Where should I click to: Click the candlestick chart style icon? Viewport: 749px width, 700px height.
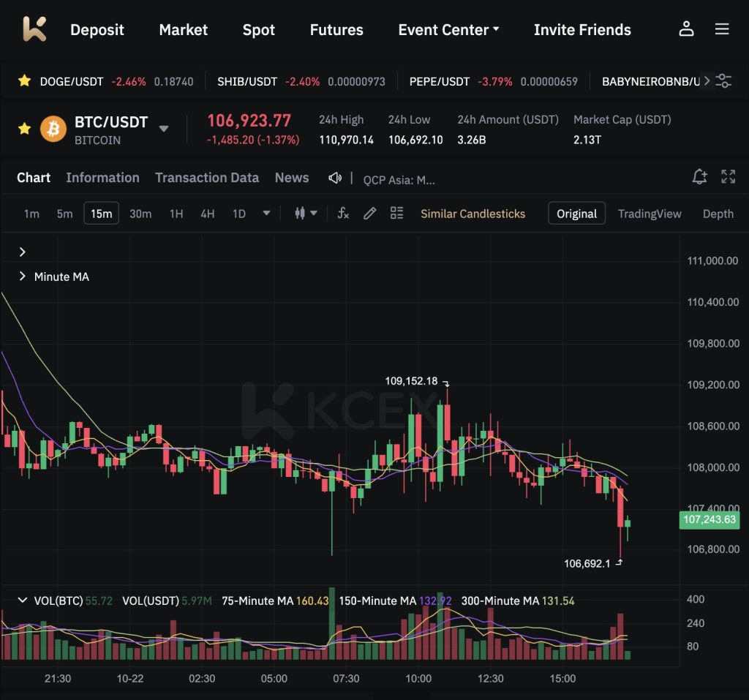click(300, 213)
